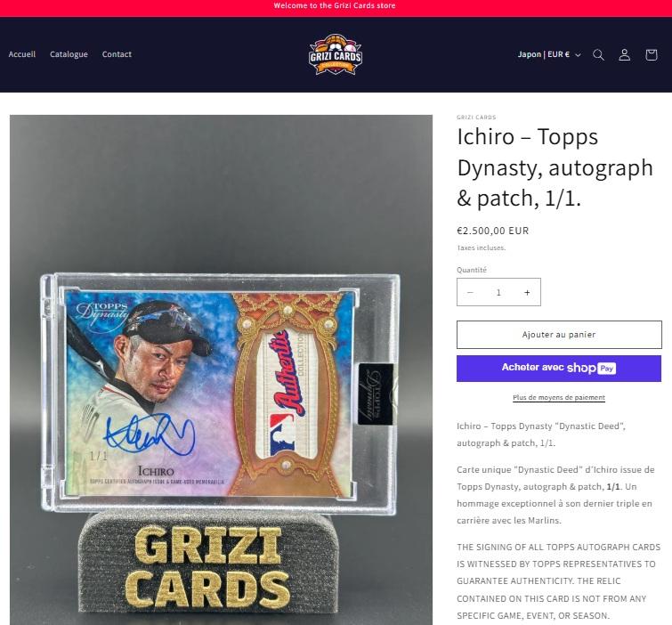
Task: Click the GRIZI CARDS vendor label
Action: click(476, 117)
